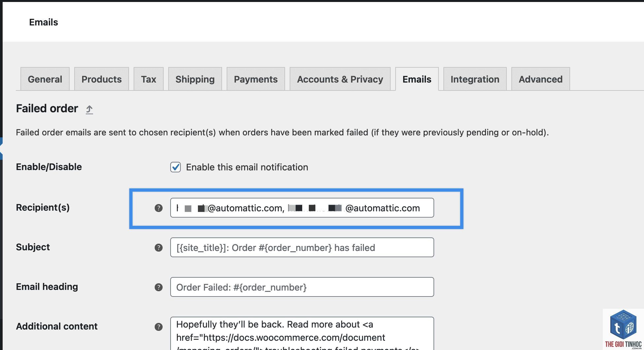Screen dimensions: 644x350
Task: Switch to the Products tab
Action: click(x=102, y=79)
